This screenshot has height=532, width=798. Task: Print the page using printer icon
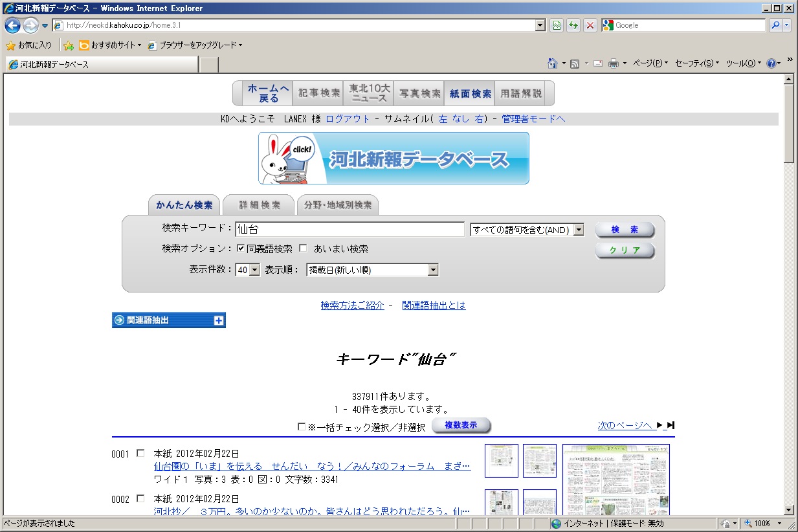pos(613,63)
